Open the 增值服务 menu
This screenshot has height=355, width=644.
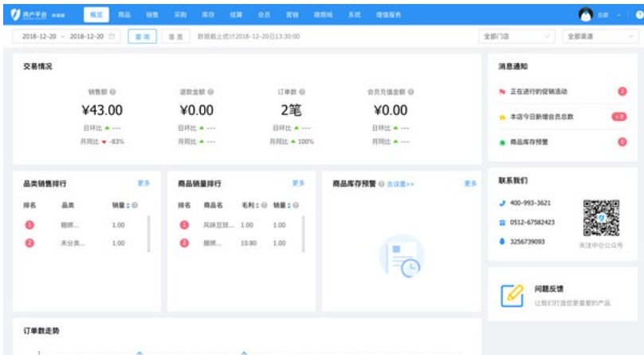click(388, 14)
